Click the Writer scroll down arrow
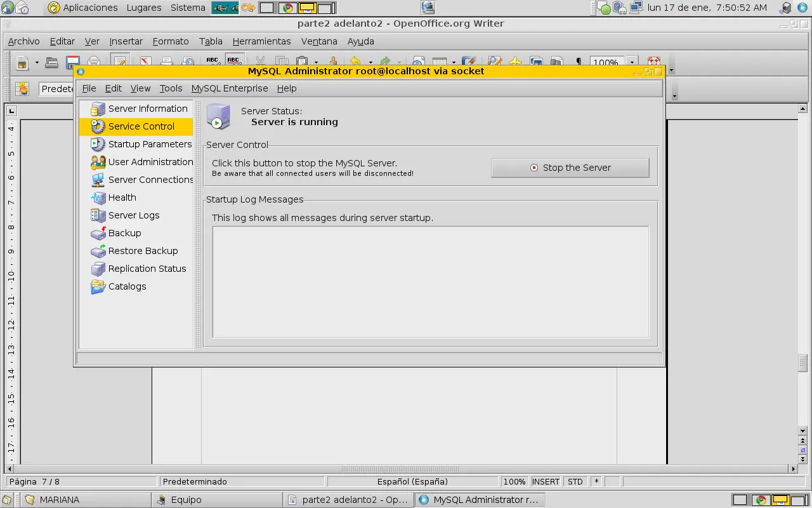Viewport: 812px width, 508px height. (x=802, y=430)
